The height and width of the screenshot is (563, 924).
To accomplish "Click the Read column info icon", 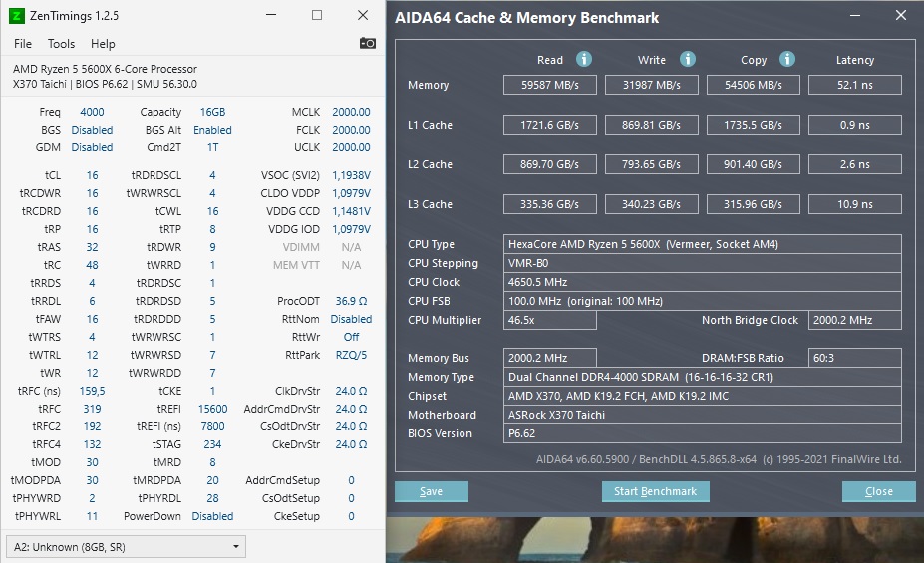I will click(583, 59).
